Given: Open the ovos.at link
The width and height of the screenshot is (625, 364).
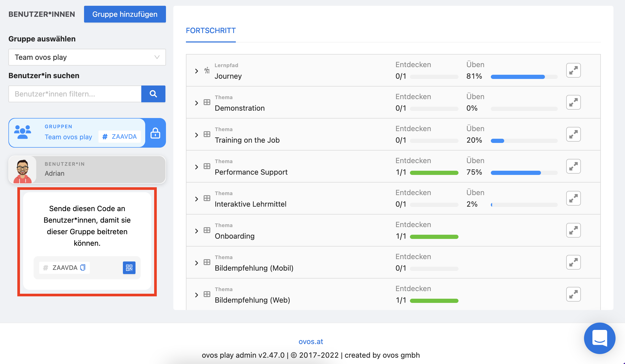Looking at the screenshot, I should (x=311, y=341).
